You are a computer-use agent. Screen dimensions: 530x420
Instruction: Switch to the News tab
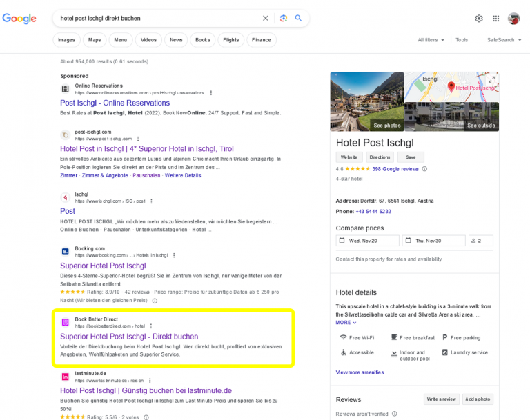pos(176,40)
